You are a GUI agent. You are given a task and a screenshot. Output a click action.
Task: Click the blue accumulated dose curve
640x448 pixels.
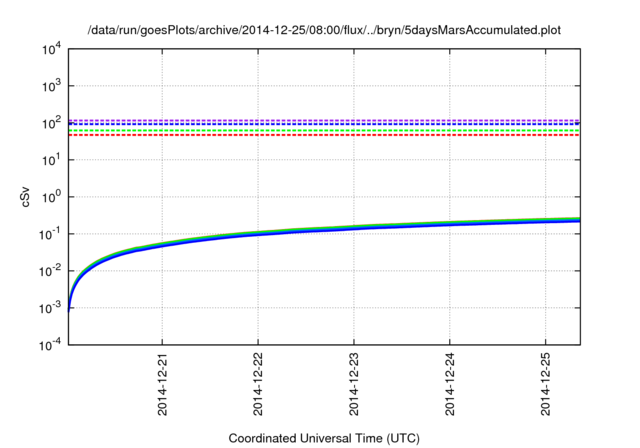coord(324,231)
